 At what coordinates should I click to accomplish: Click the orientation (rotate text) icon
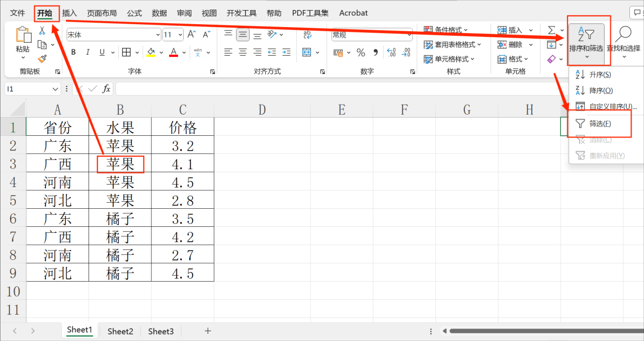(x=272, y=34)
